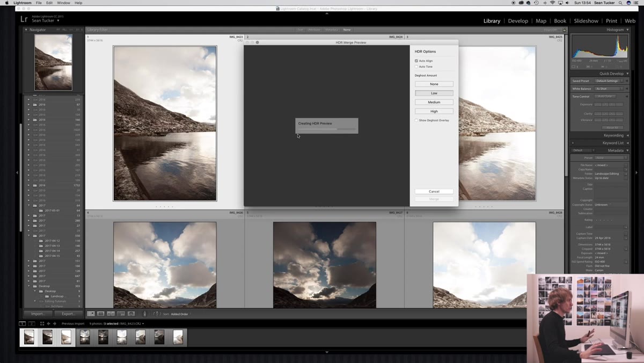The width and height of the screenshot is (644, 363).
Task: Click main window display button 1
Action: [x=23, y=324]
